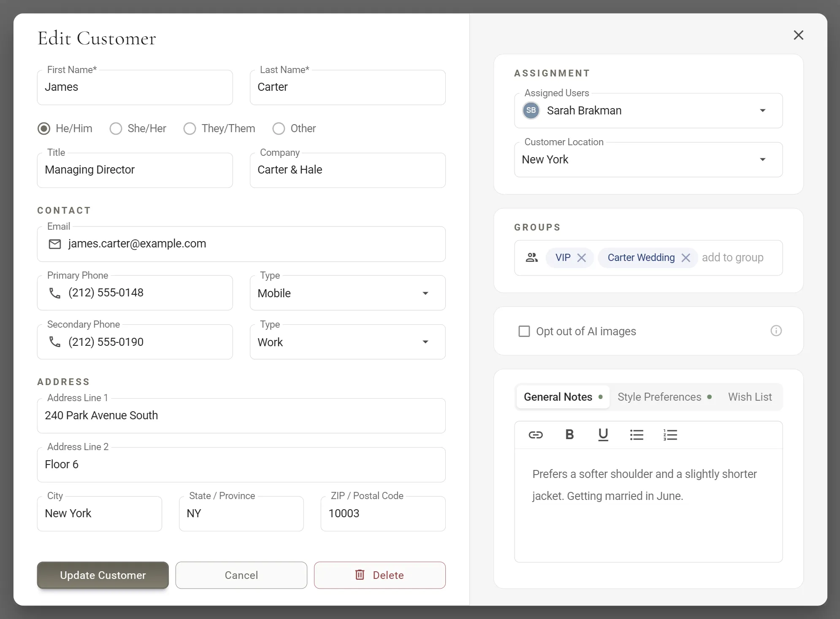Click the insert link icon in notes toolbar

535,434
